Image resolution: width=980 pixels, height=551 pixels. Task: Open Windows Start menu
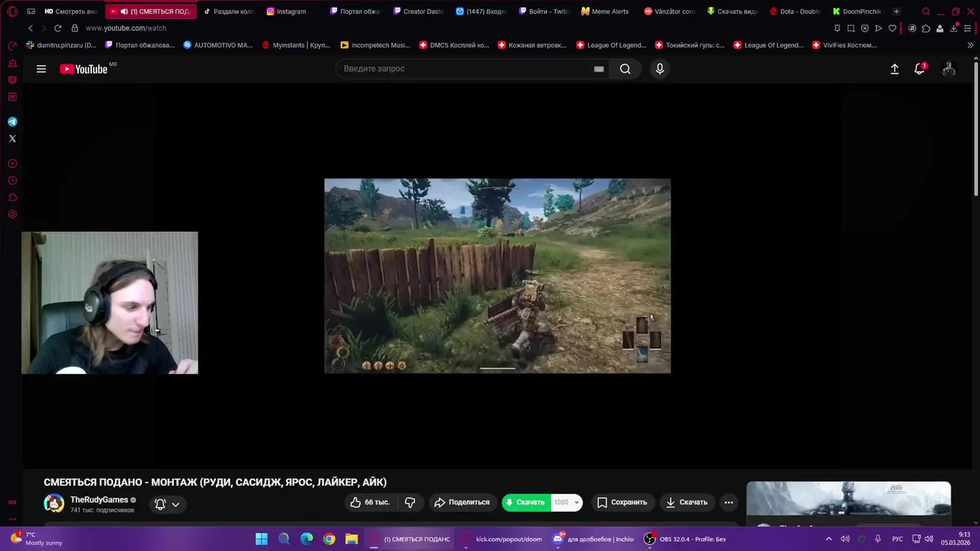point(261,539)
